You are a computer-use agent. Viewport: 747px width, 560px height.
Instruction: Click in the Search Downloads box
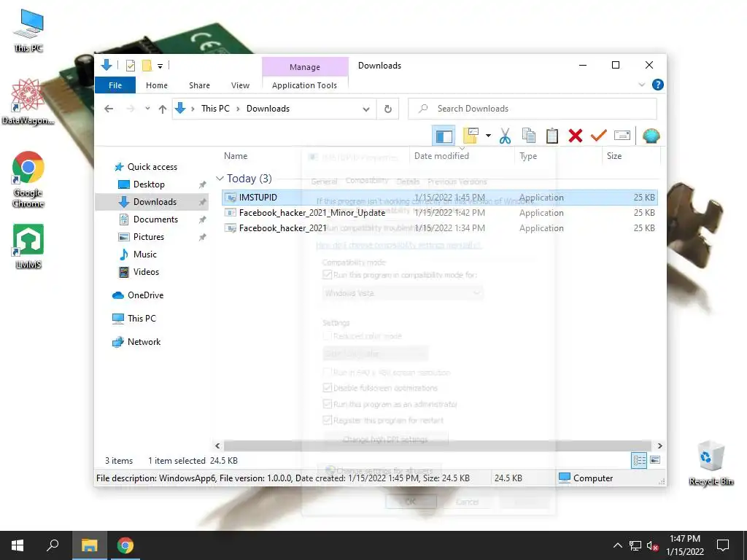point(532,109)
